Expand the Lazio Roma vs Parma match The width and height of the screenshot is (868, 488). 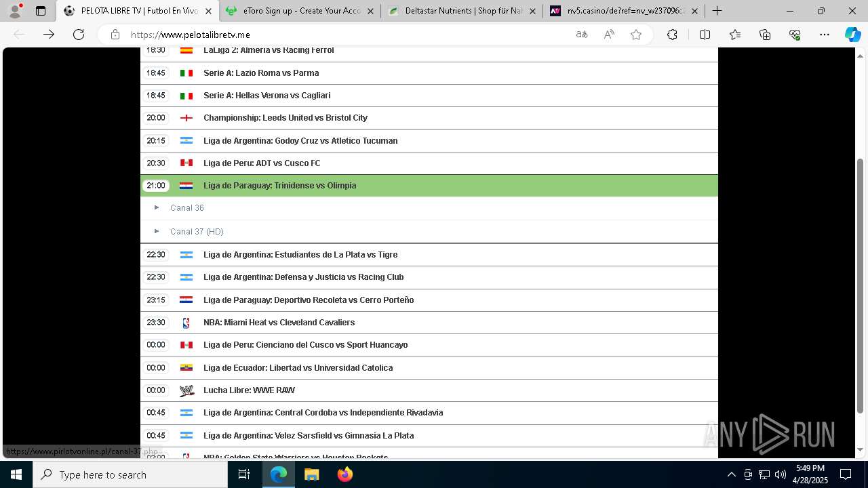tap(429, 73)
